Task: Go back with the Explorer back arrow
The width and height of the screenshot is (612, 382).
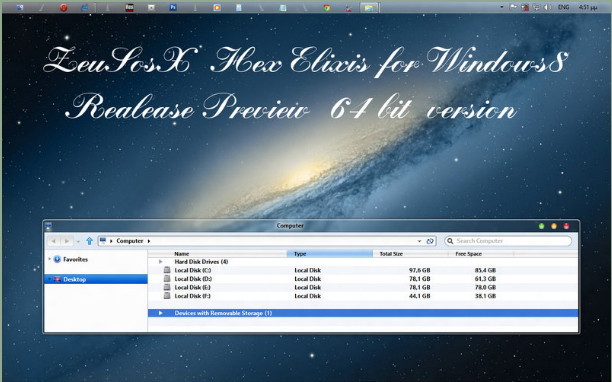Action: coord(54,241)
